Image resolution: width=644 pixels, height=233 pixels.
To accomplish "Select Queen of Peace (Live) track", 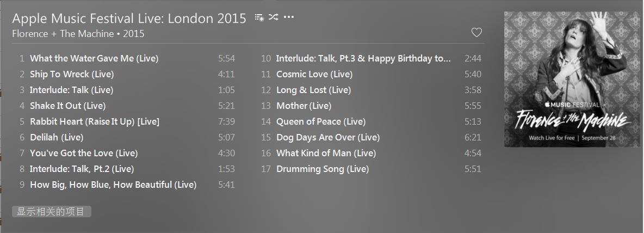I will point(321,121).
